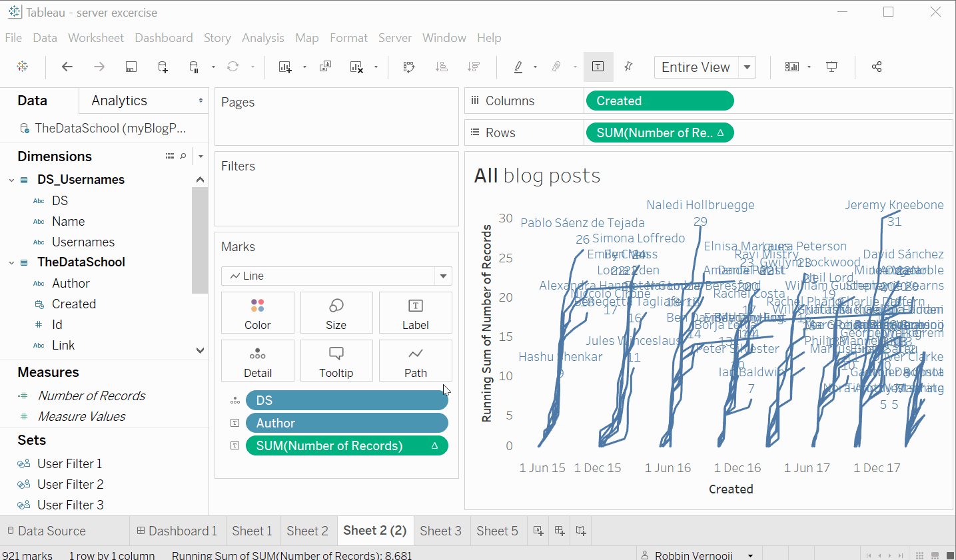Click the New Dashboard icon beside the sheet tabs

pos(560,531)
